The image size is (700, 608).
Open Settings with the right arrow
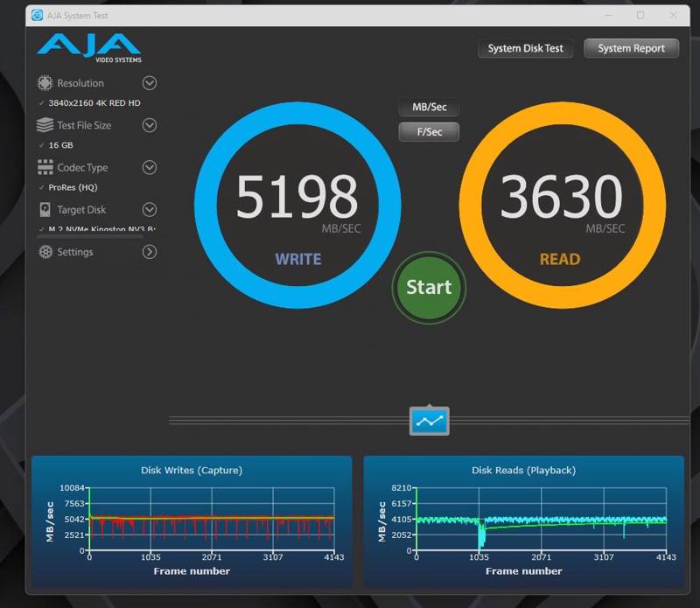coord(150,252)
